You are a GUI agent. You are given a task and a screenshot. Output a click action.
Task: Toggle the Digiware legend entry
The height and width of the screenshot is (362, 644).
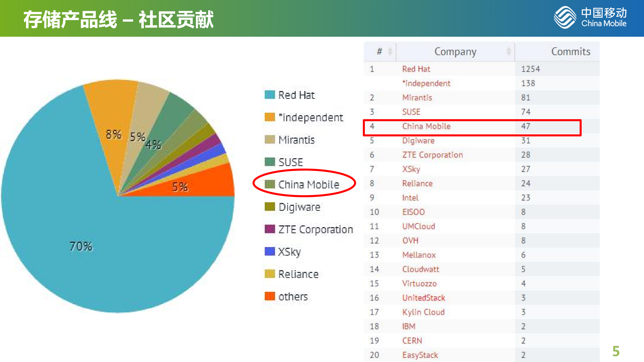[299, 207]
